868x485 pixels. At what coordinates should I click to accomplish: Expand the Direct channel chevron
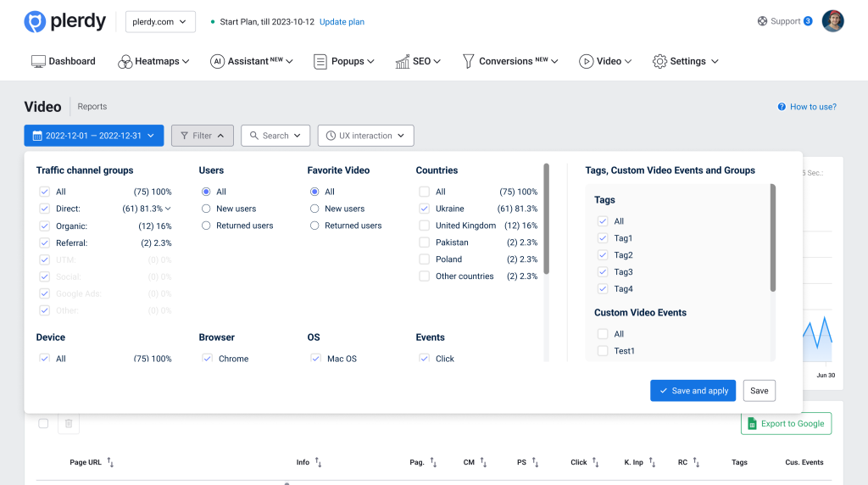[x=168, y=209]
